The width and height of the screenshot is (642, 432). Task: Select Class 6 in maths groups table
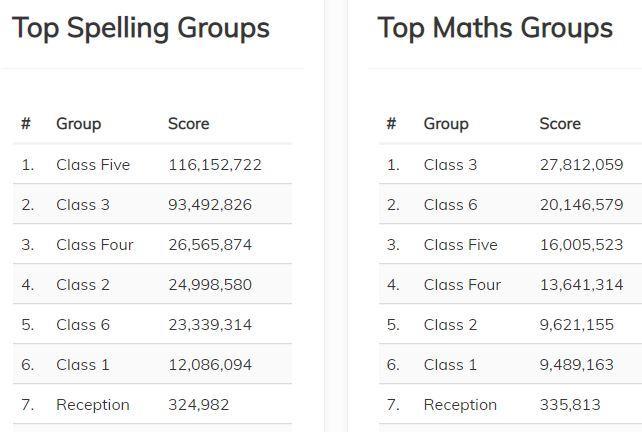tap(450, 205)
